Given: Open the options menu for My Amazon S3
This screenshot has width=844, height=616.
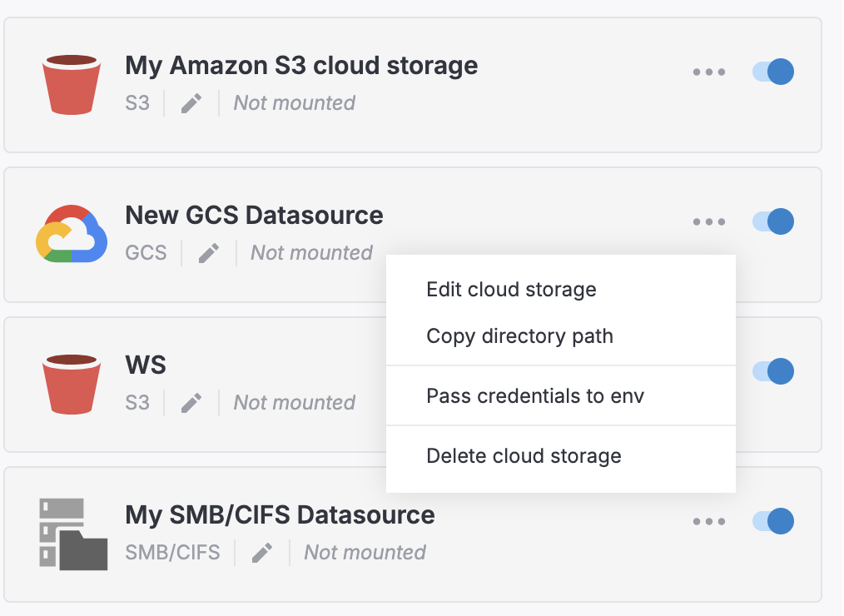Looking at the screenshot, I should coord(708,72).
